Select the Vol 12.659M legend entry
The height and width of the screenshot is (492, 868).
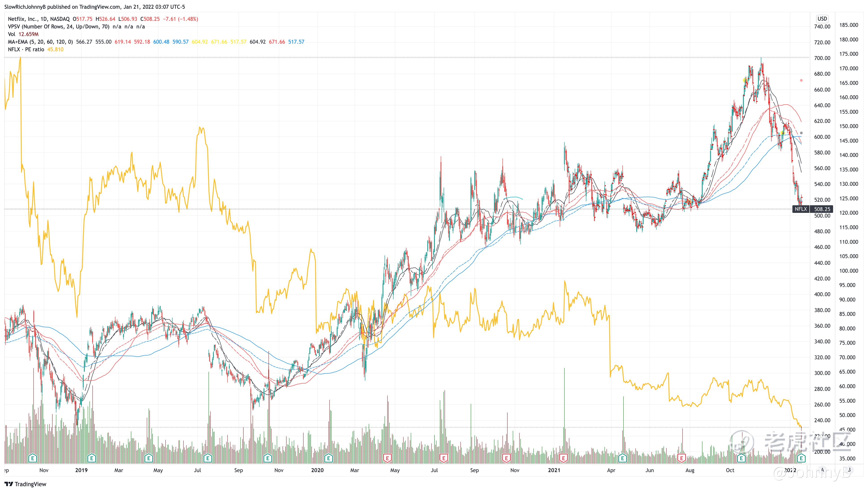[x=23, y=34]
